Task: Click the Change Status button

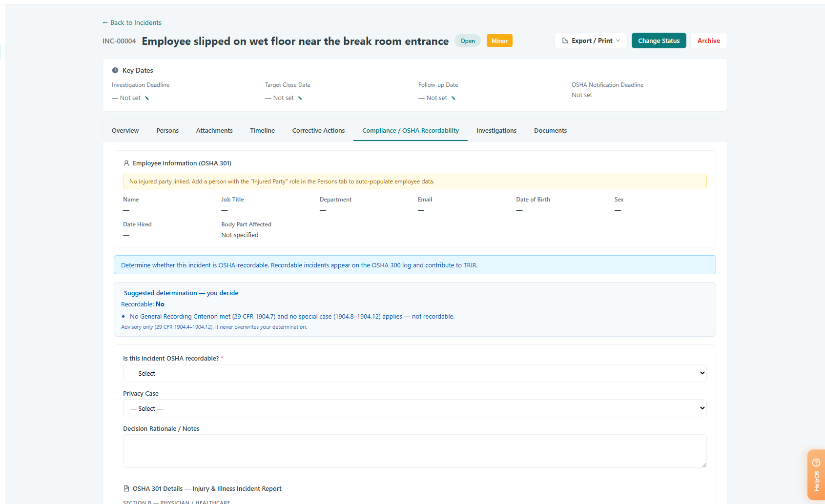Action: coord(659,40)
